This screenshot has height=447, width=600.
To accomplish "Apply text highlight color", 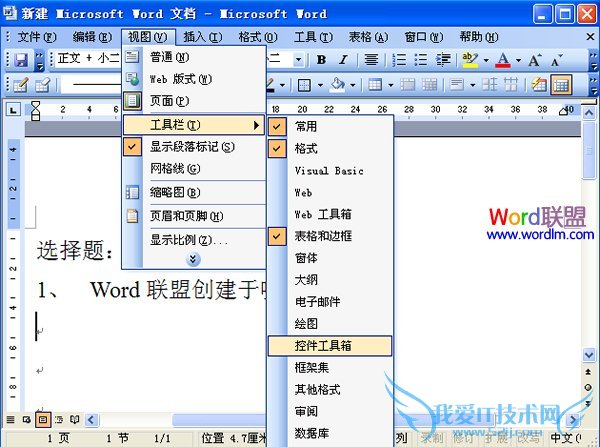I will (470, 60).
